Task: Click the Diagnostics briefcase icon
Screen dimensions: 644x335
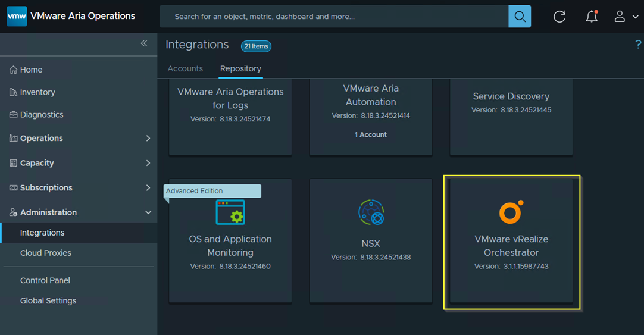Action: [14, 115]
